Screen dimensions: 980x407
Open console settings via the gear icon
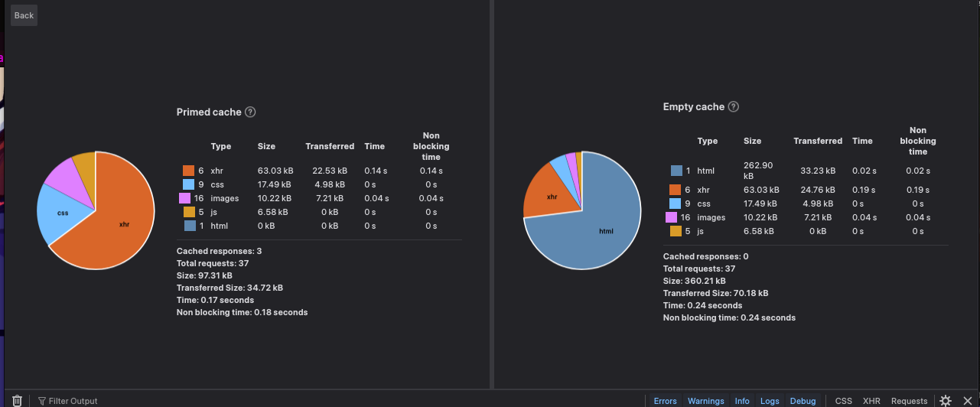pyautogui.click(x=946, y=400)
